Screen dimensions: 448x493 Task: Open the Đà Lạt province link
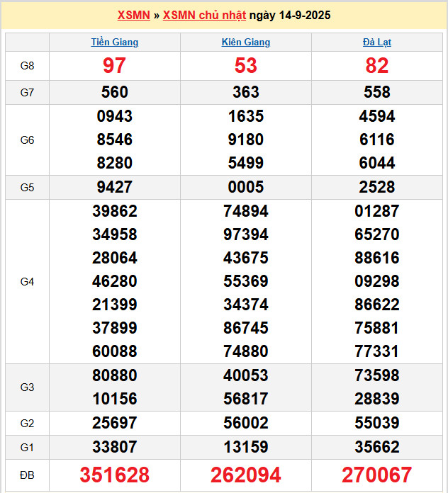point(377,42)
